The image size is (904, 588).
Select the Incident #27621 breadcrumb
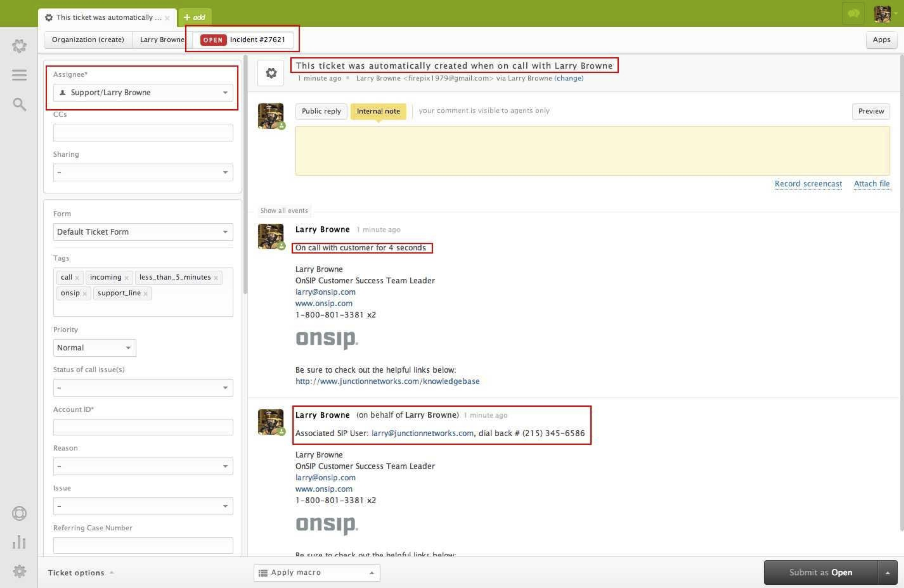pyautogui.click(x=243, y=39)
